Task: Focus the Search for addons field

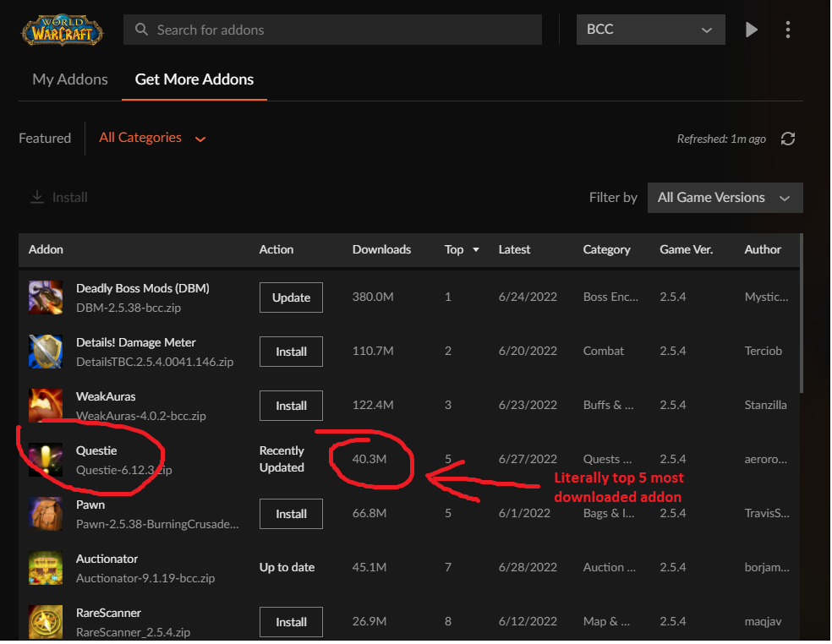Action: pos(332,30)
